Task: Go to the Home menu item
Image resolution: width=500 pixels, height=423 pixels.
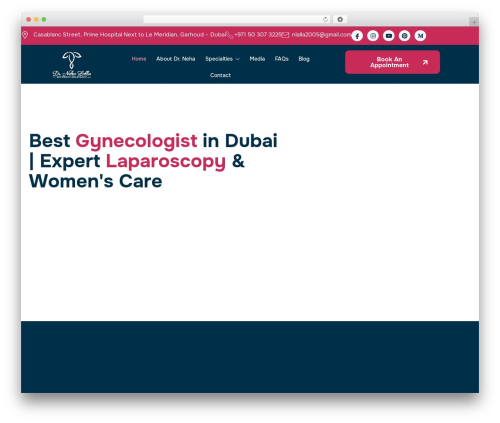Action: tap(139, 59)
